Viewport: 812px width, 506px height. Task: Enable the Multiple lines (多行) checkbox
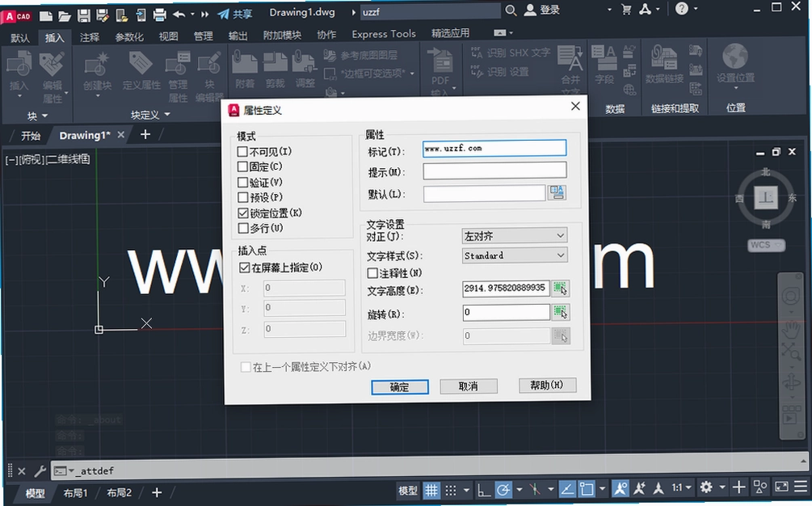tap(243, 228)
